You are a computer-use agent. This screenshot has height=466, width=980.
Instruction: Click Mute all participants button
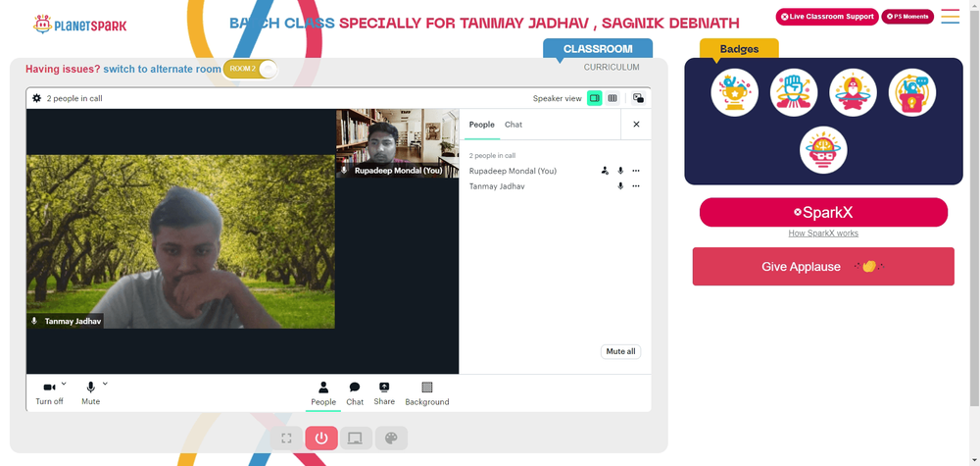(620, 351)
